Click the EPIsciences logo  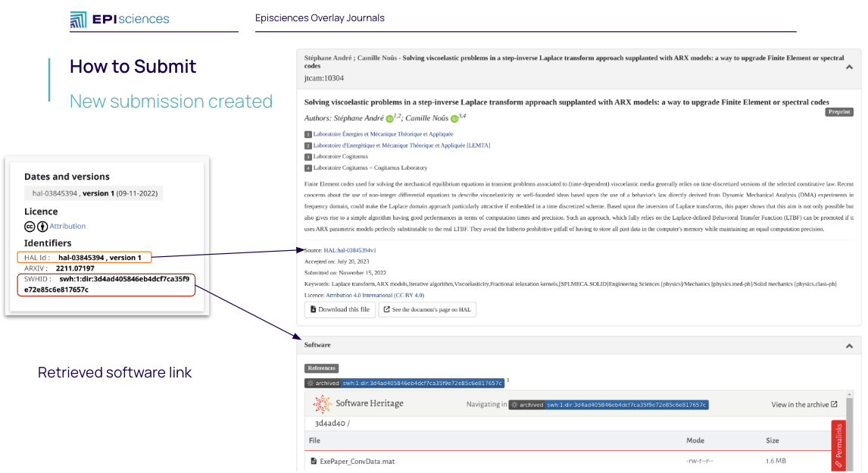[x=120, y=19]
